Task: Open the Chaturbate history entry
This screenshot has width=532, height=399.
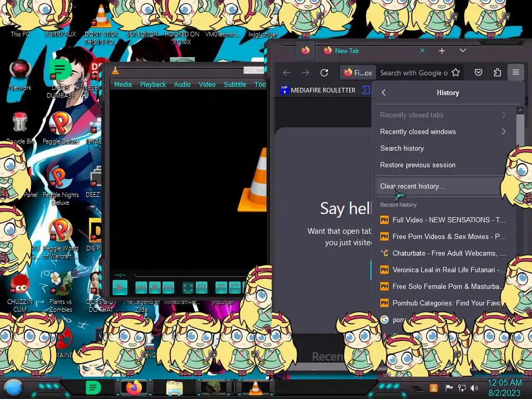Action: pyautogui.click(x=443, y=253)
